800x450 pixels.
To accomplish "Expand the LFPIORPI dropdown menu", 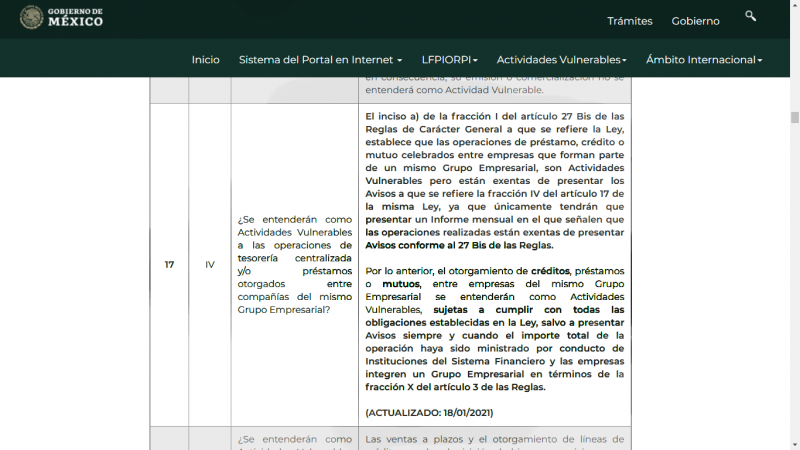I will (449, 60).
